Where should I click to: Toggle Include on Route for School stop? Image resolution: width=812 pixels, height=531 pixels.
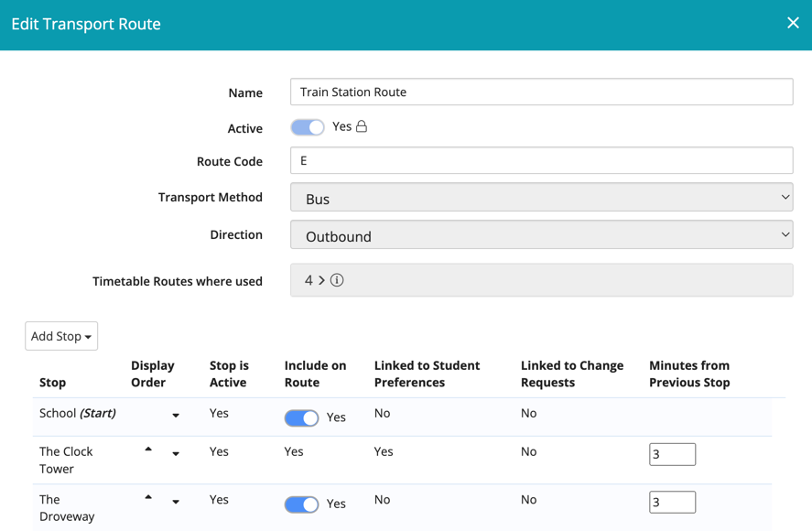coord(301,417)
